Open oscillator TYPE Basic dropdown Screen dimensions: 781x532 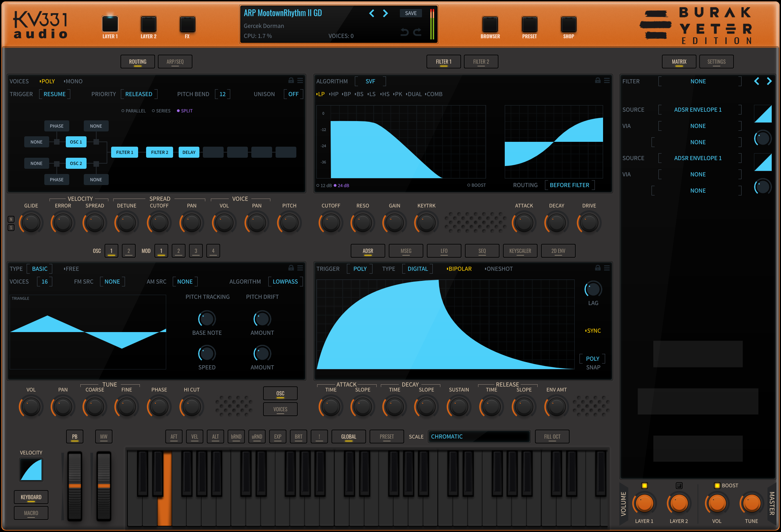tap(40, 269)
